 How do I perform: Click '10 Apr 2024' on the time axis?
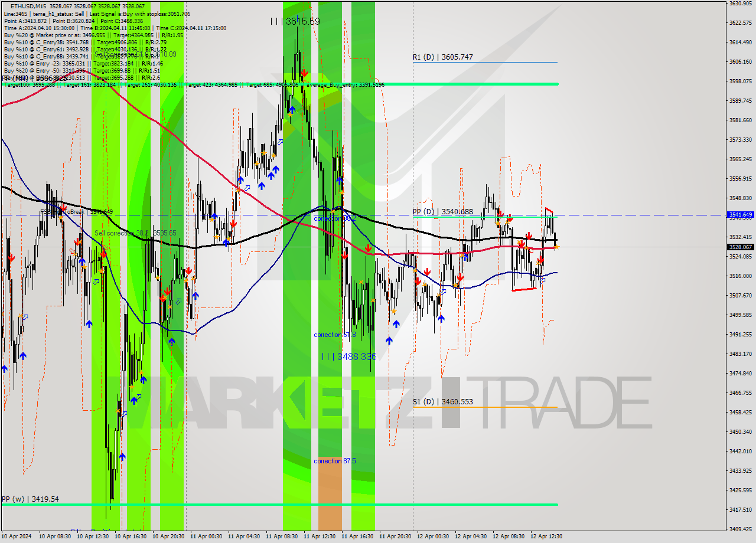[17, 537]
